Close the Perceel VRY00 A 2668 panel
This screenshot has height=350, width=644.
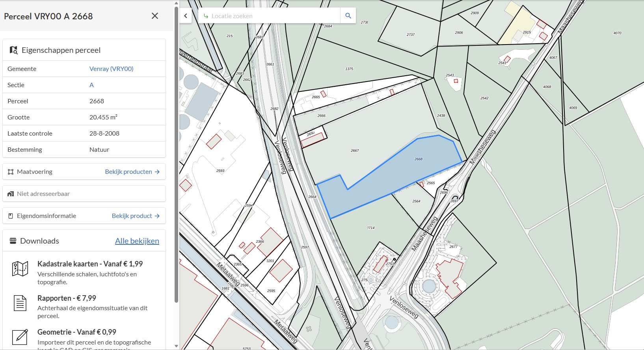tap(155, 16)
